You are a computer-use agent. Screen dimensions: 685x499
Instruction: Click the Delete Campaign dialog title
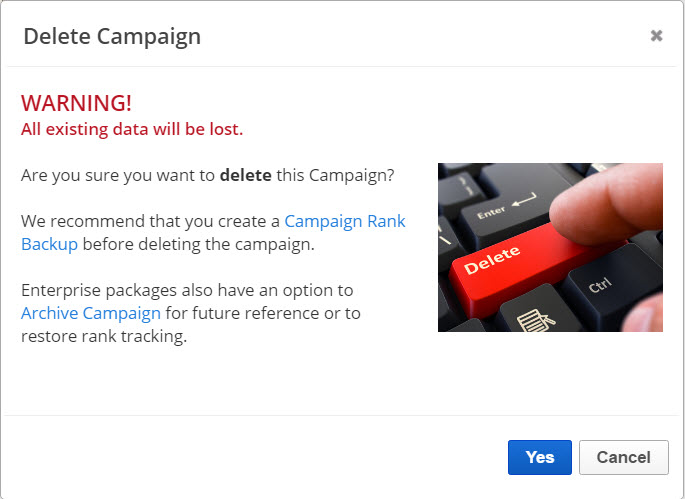click(x=112, y=37)
